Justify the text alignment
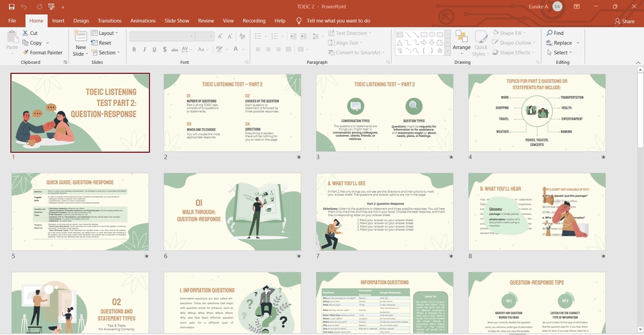Screen dimensions: 644x335 coord(288,49)
